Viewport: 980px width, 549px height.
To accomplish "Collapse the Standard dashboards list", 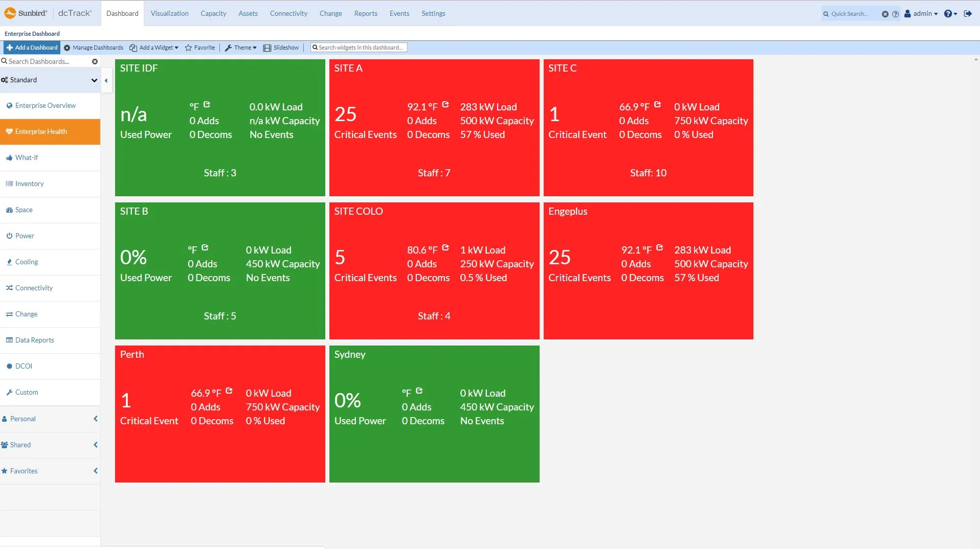I will pos(94,80).
